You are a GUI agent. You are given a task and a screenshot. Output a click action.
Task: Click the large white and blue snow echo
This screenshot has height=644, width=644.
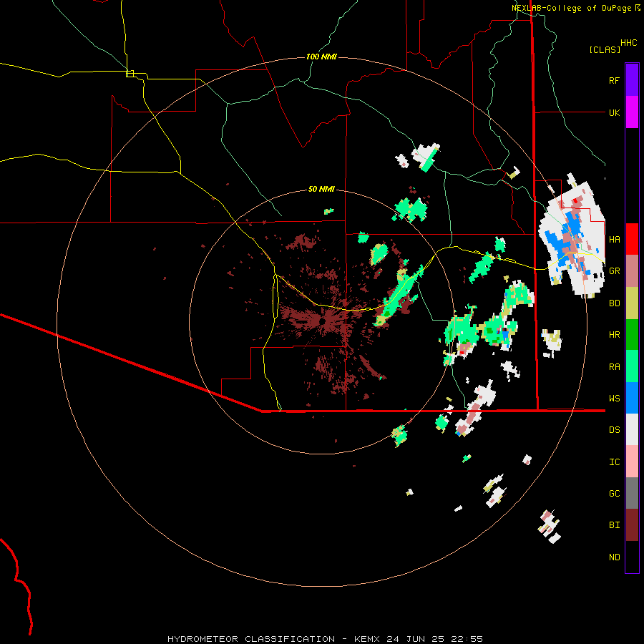tap(572, 240)
